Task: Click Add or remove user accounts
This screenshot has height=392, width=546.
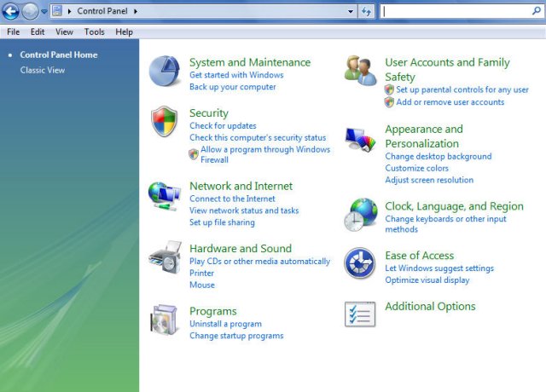Action: [x=450, y=102]
